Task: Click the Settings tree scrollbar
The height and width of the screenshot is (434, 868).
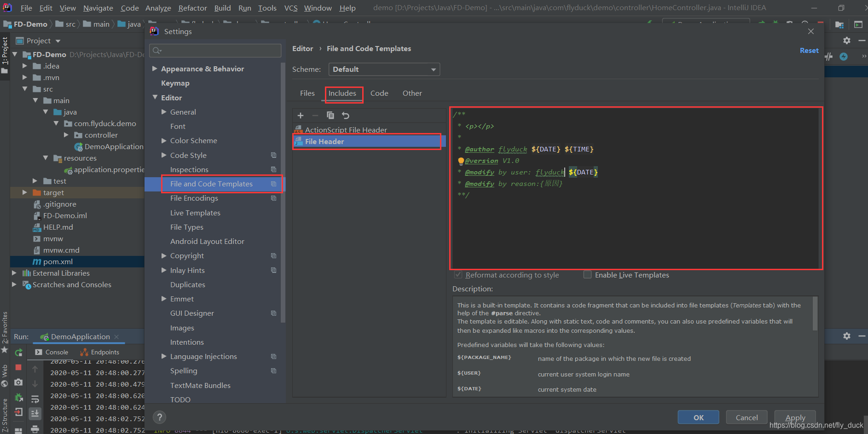Action: pos(284,193)
